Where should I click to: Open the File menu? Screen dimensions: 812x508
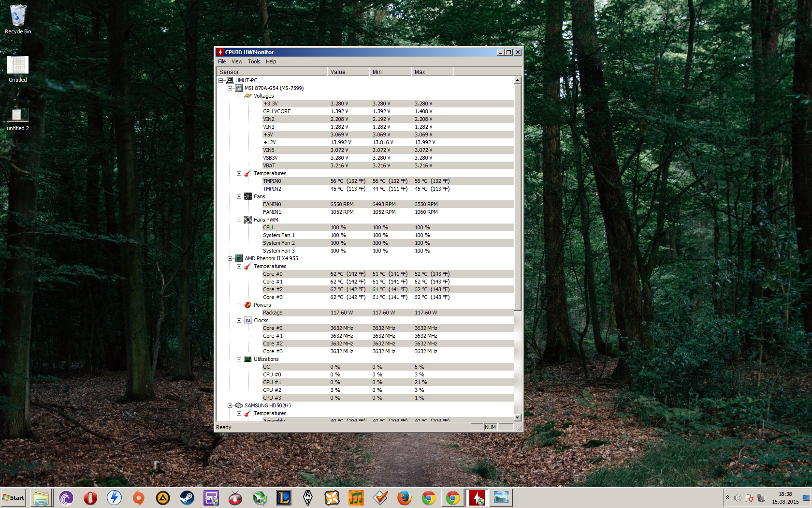[222, 61]
